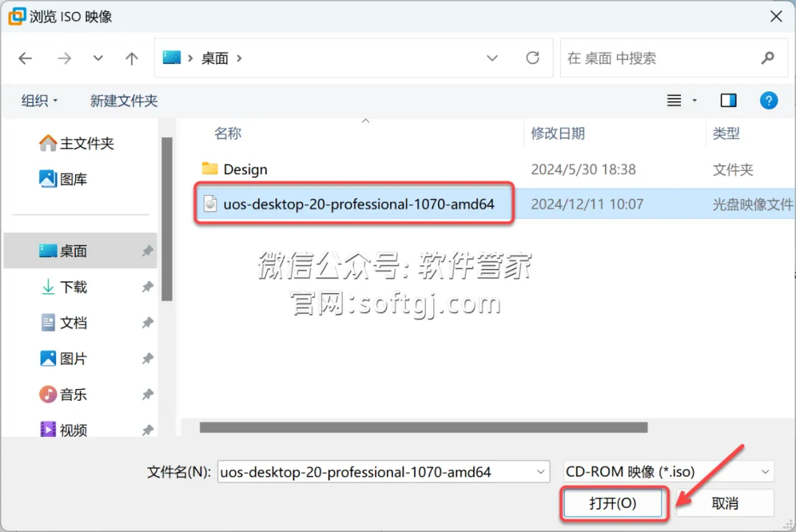Screen dimensions: 796x532
Task: Select uos-desktop-20-professional-1070-amd64 file
Action: point(358,204)
